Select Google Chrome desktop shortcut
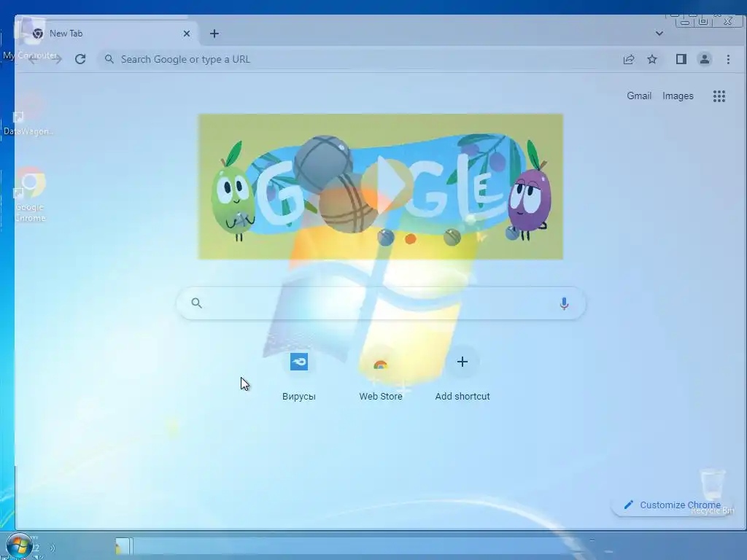Screen dimensions: 747x560 pos(29,194)
